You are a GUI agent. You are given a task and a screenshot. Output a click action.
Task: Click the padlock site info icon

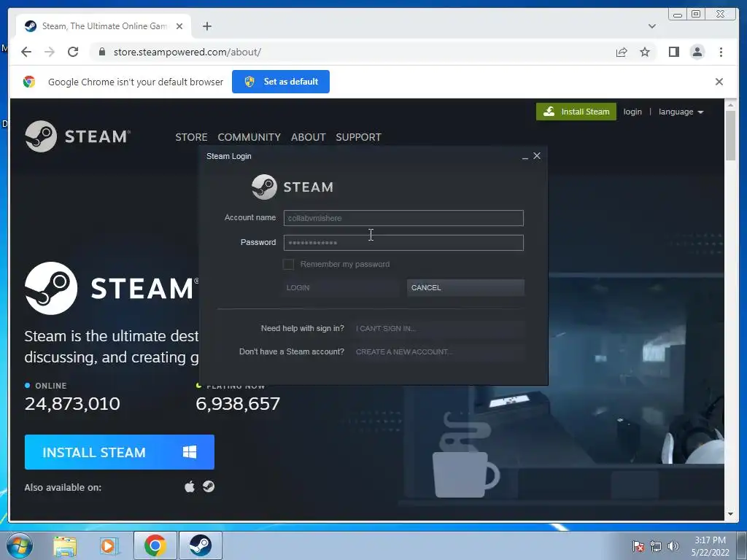coord(102,52)
